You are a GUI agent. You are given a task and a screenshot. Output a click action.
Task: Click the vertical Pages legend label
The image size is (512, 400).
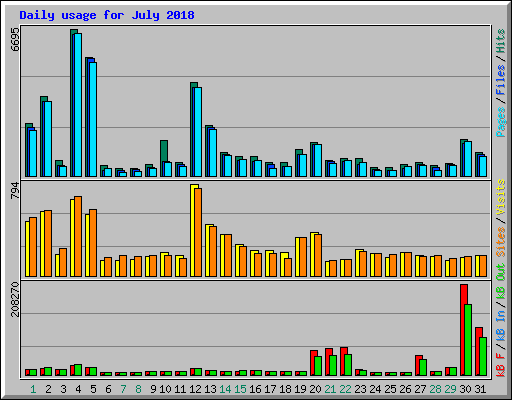tap(501, 122)
